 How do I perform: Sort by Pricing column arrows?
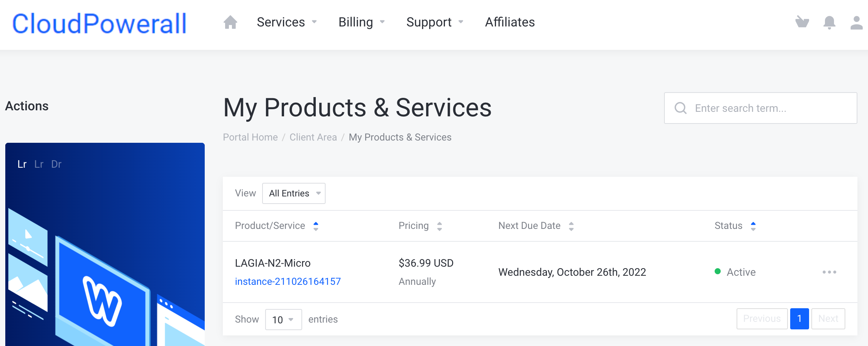pyautogui.click(x=439, y=226)
